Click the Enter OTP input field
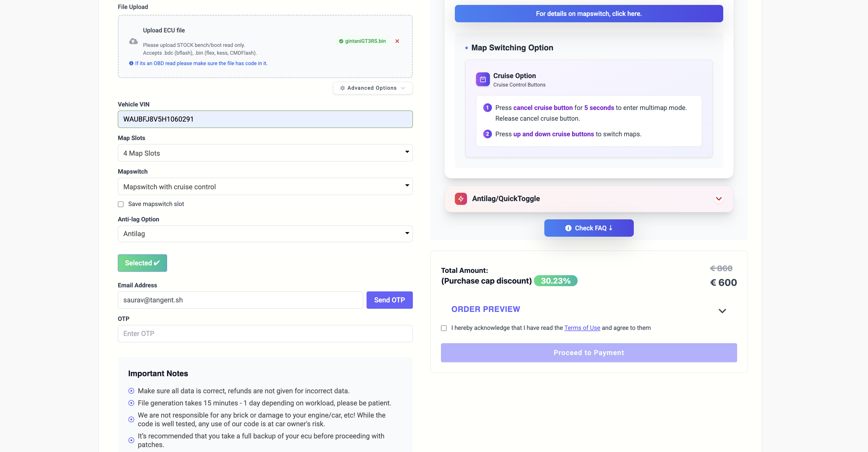 [x=265, y=333]
